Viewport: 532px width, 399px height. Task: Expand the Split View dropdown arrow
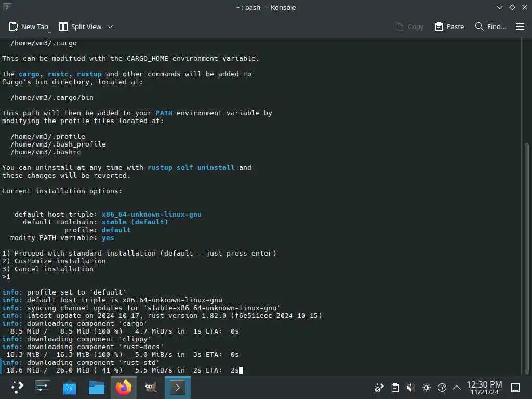tap(110, 27)
